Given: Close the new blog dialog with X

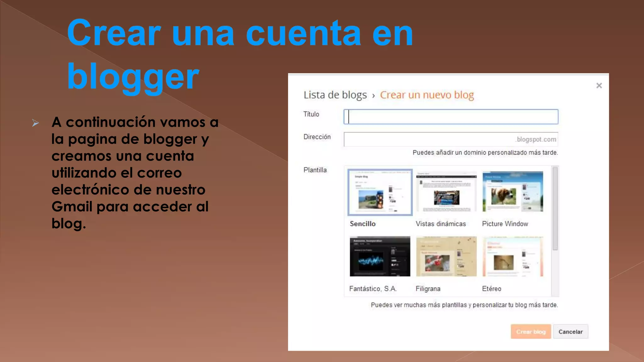Looking at the screenshot, I should [x=599, y=85].
